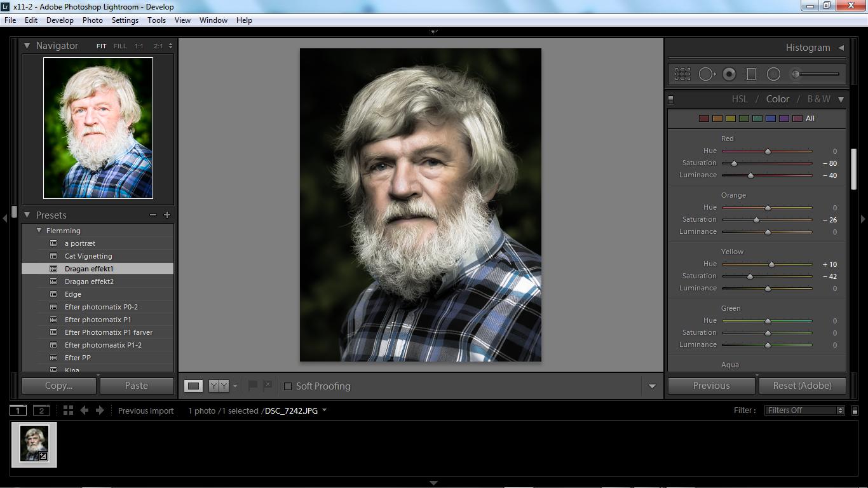Open the Develop menu
The height and width of the screenshot is (488, 868).
click(x=60, y=20)
